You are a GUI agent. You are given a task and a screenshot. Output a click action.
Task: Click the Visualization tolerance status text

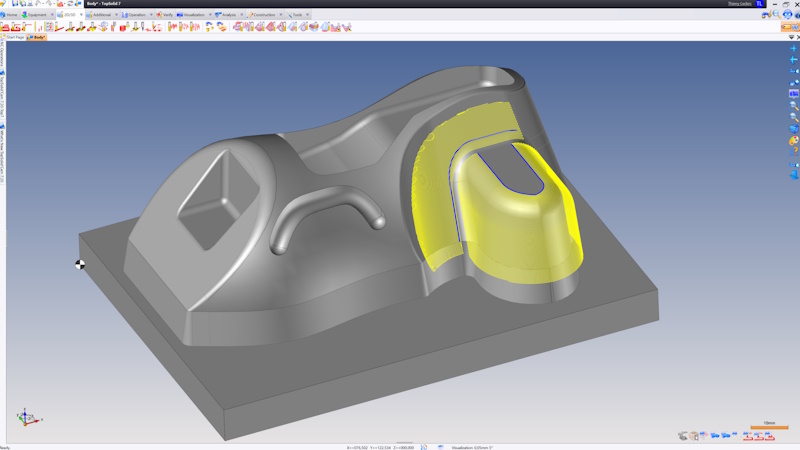point(472,447)
